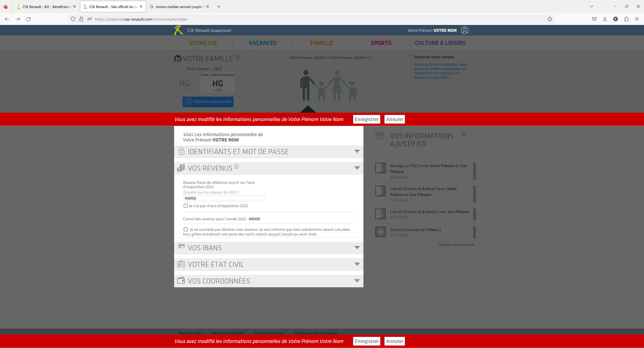Expand the Vos IBANs section arrow
644x348 pixels.
click(x=357, y=247)
